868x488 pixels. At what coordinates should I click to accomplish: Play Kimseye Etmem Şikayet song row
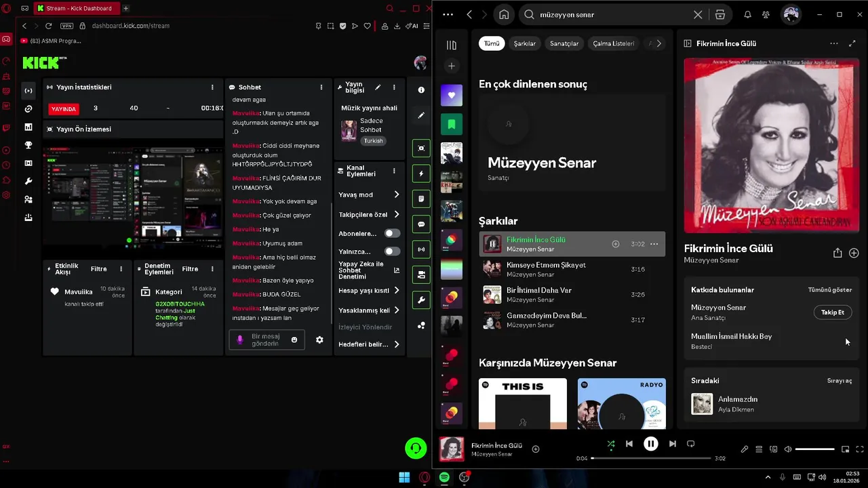pos(572,269)
